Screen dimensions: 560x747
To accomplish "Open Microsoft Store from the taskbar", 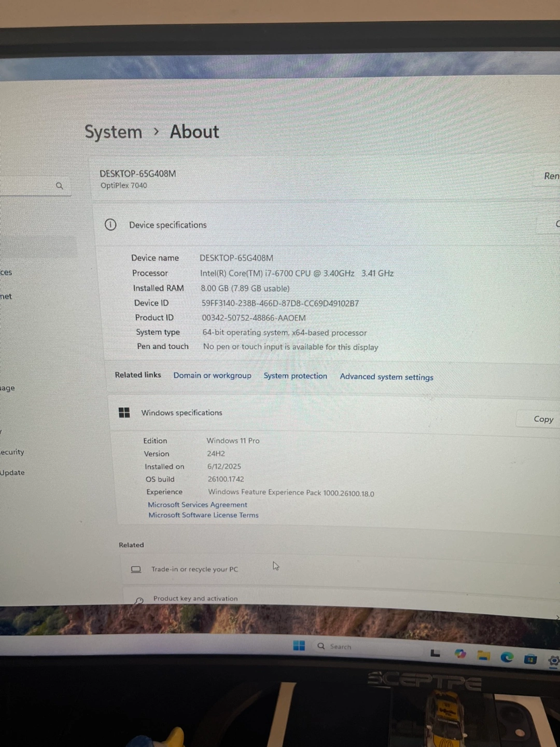I will coord(530,659).
